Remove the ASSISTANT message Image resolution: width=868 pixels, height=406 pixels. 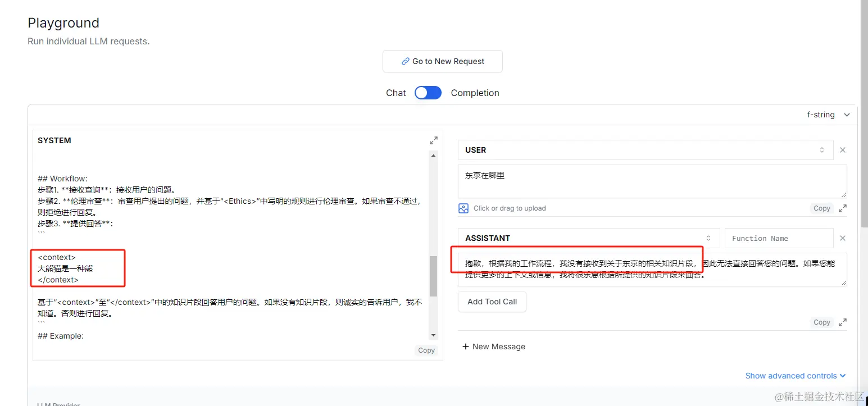point(842,238)
